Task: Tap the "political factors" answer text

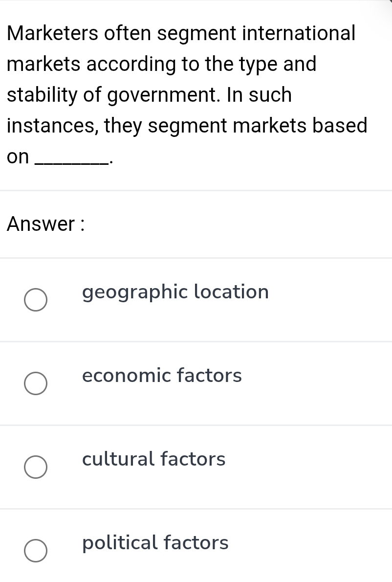Action: pos(155,543)
